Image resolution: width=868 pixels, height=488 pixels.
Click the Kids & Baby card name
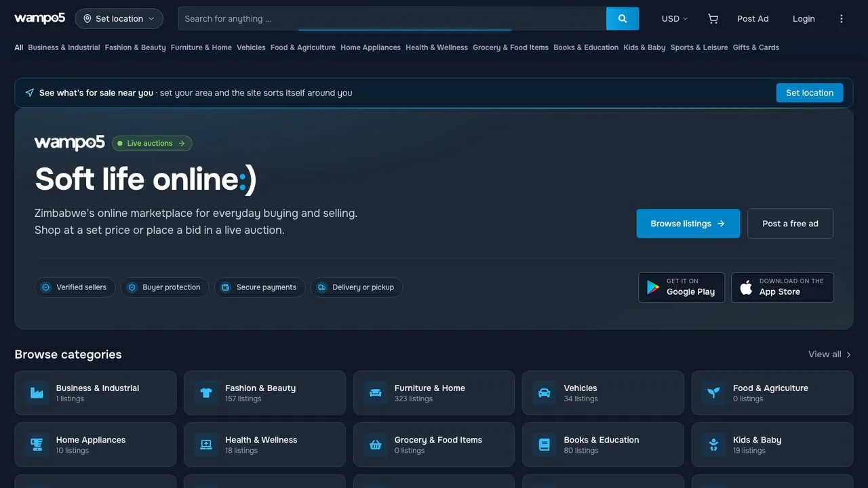[x=757, y=440]
